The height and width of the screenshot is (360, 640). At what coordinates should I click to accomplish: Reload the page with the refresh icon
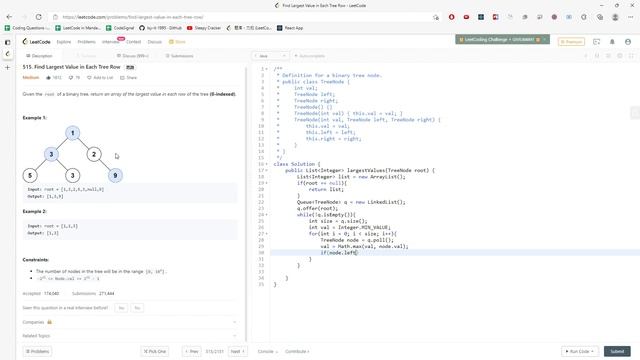pos(38,17)
